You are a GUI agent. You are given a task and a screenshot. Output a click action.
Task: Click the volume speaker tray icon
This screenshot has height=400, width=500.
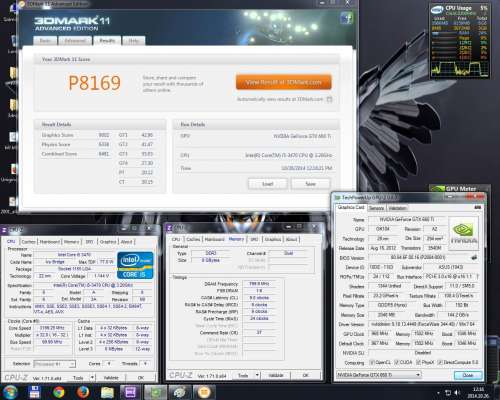pyautogui.click(x=457, y=392)
